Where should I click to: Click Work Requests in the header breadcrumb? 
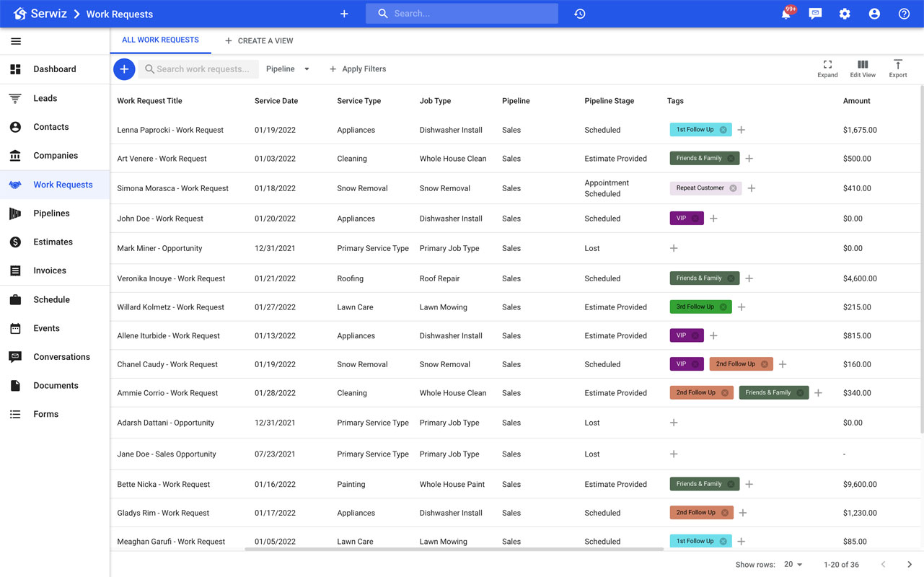[120, 14]
